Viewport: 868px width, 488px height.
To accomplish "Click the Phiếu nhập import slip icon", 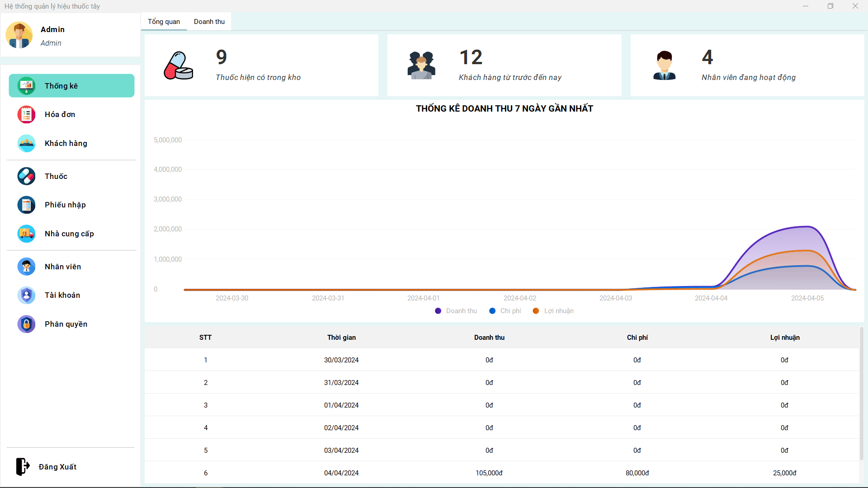I will coord(26,205).
